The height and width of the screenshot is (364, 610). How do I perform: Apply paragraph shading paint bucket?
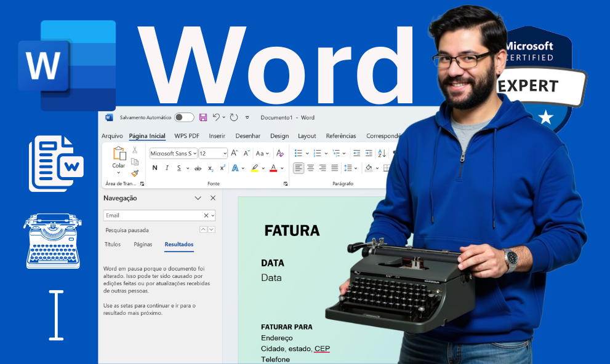pos(369,168)
